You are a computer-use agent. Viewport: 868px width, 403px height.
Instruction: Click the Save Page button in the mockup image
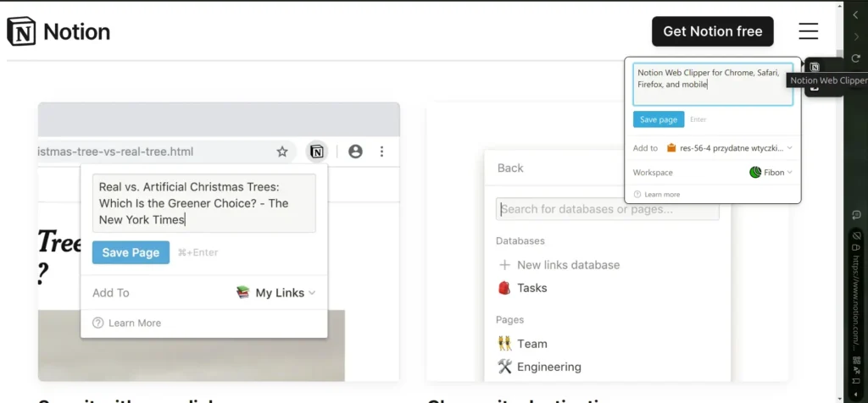pyautogui.click(x=131, y=252)
